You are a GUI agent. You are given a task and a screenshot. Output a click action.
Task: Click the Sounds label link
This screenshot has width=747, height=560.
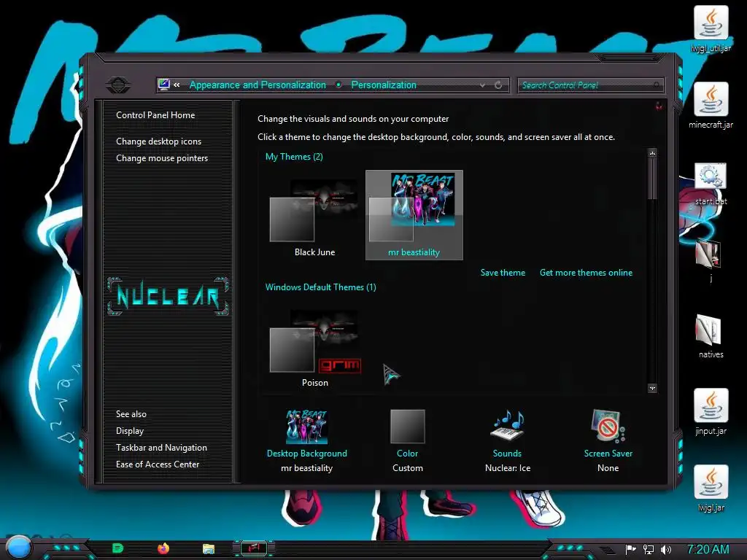click(507, 454)
